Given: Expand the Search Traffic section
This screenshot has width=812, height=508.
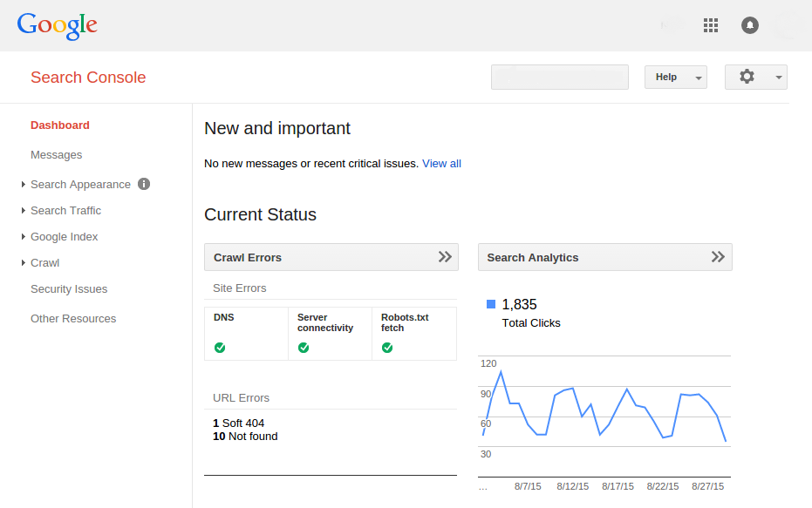Looking at the screenshot, I should tap(65, 211).
